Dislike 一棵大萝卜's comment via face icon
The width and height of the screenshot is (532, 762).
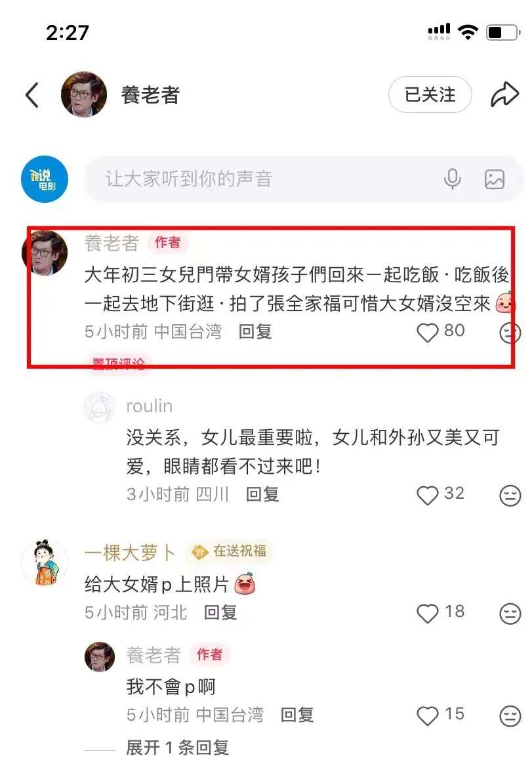click(x=510, y=614)
